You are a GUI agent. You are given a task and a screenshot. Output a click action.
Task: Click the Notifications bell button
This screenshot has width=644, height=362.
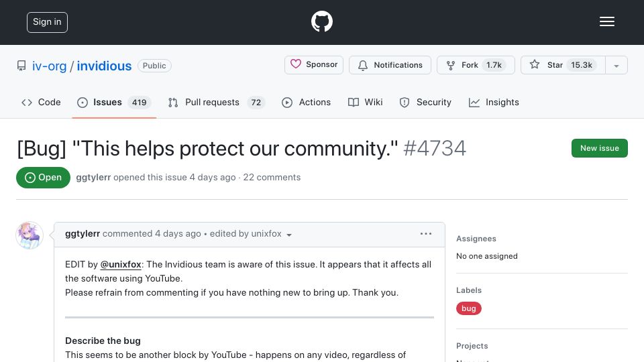[x=390, y=65]
